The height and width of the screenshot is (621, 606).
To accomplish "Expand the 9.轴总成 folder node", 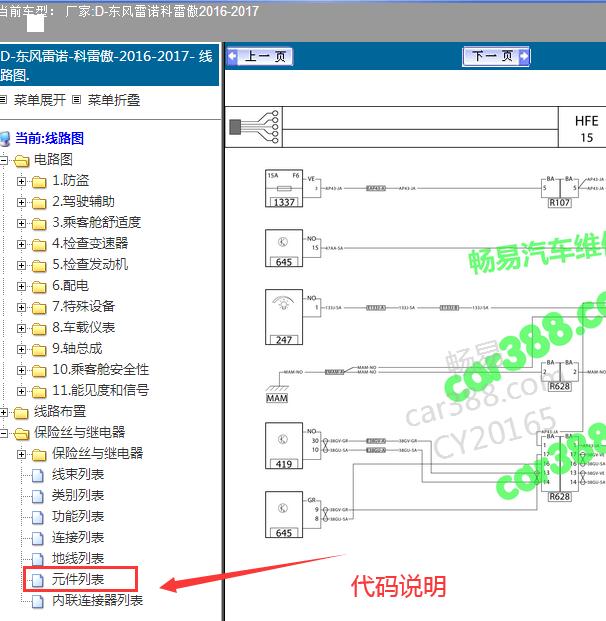I will pos(21,349).
